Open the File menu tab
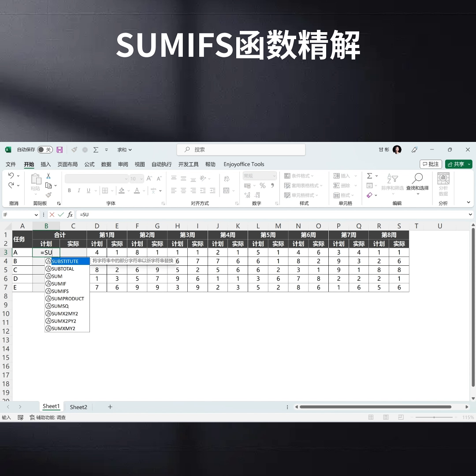Image resolution: width=476 pixels, height=476 pixels. 11,164
